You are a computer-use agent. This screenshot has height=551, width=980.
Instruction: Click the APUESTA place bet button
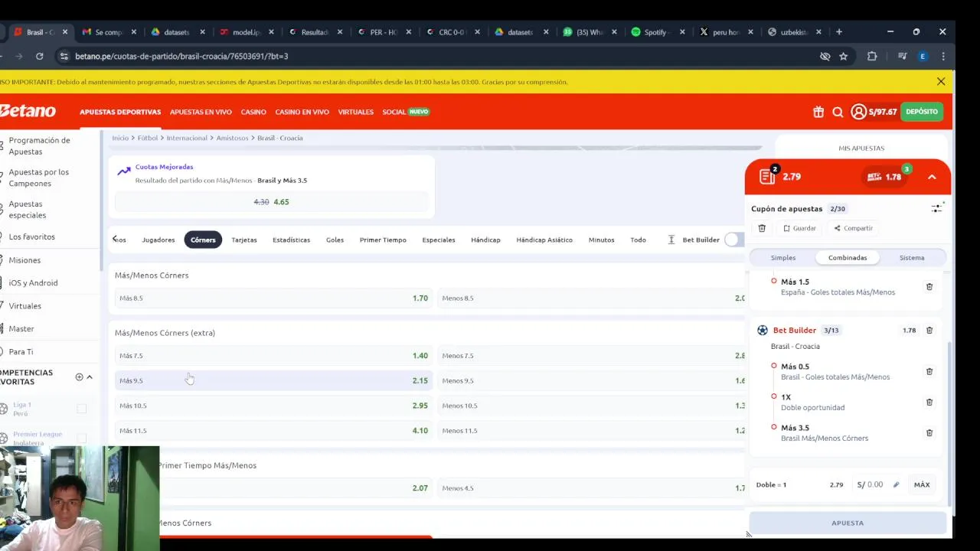[848, 523]
